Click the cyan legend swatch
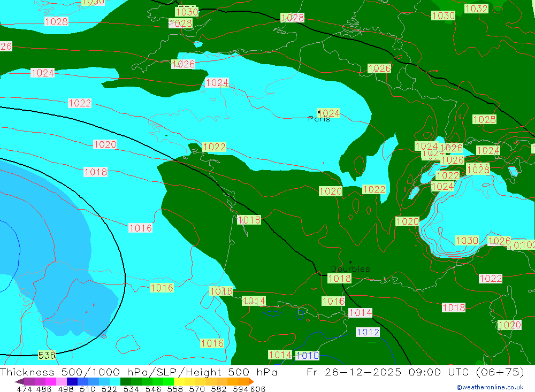Screen dimensions: 535x392 (x=115, y=381)
